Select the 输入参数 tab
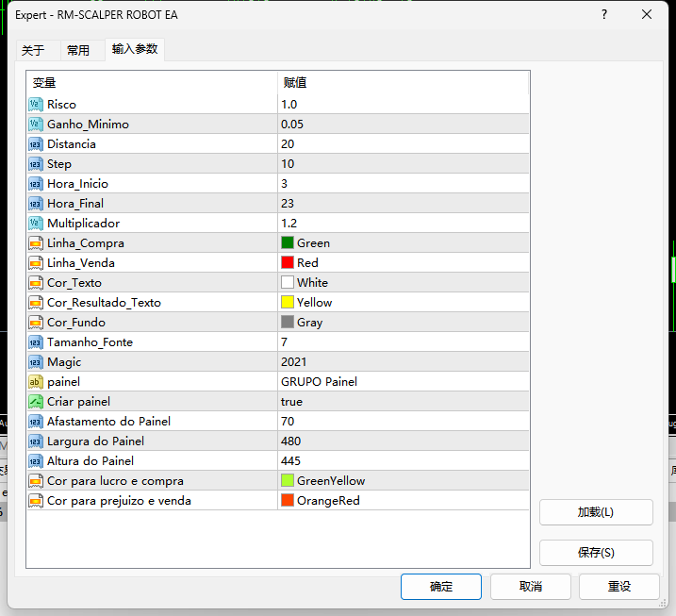Viewport: 676px width, 616px height. (135, 49)
